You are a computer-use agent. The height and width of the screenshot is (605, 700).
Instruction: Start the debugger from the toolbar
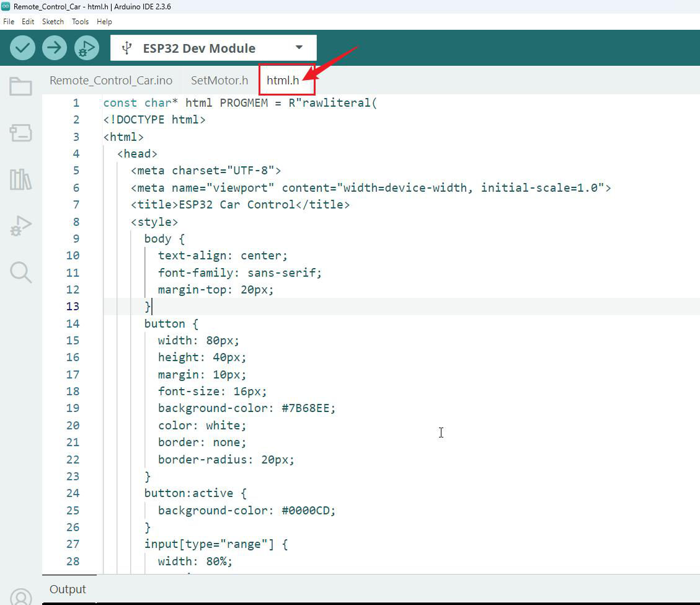pos(87,48)
